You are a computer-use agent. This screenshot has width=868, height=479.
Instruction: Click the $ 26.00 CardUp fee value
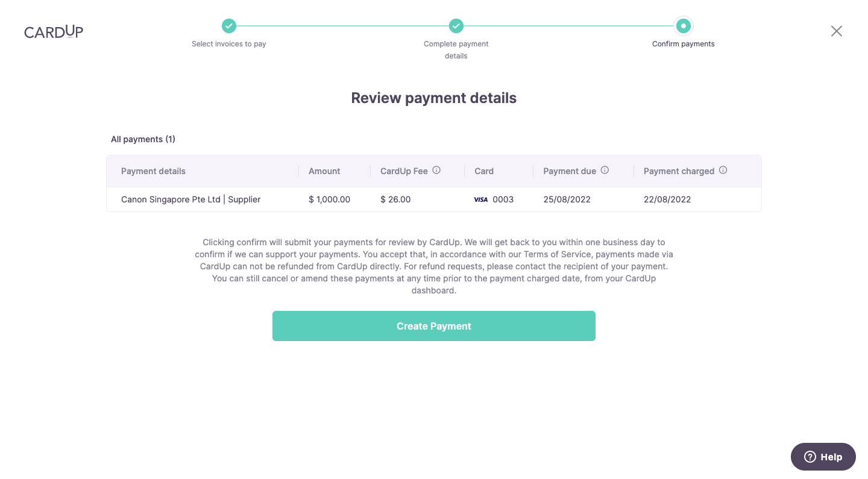point(395,199)
